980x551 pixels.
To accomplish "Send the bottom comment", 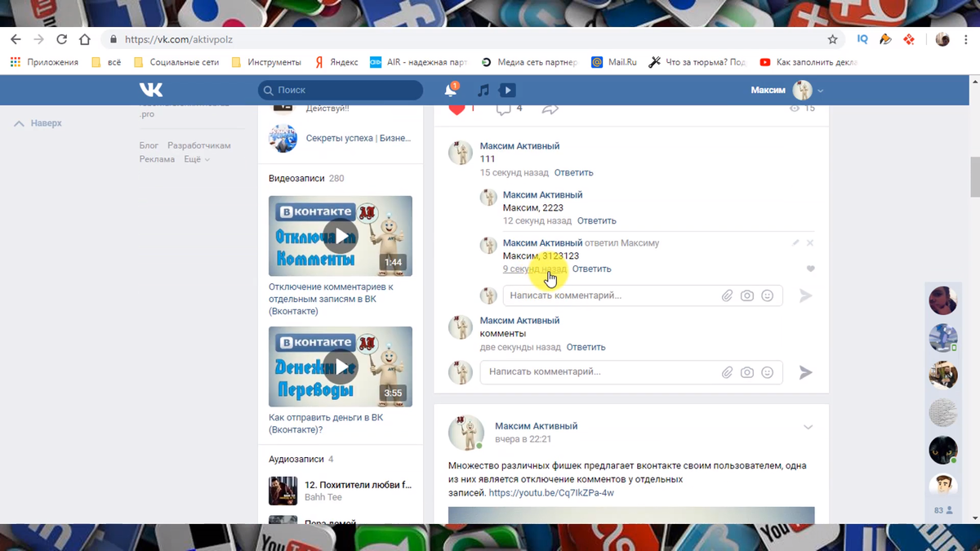I will click(x=806, y=372).
